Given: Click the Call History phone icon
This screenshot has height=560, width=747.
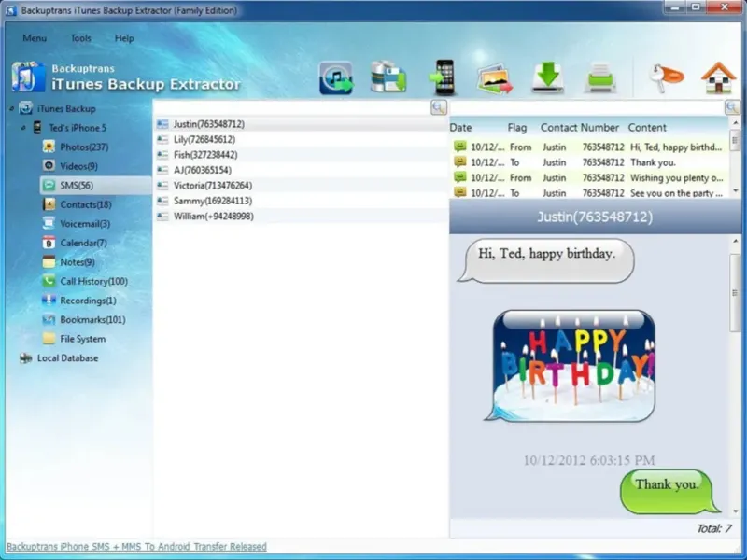Looking at the screenshot, I should point(49,281).
